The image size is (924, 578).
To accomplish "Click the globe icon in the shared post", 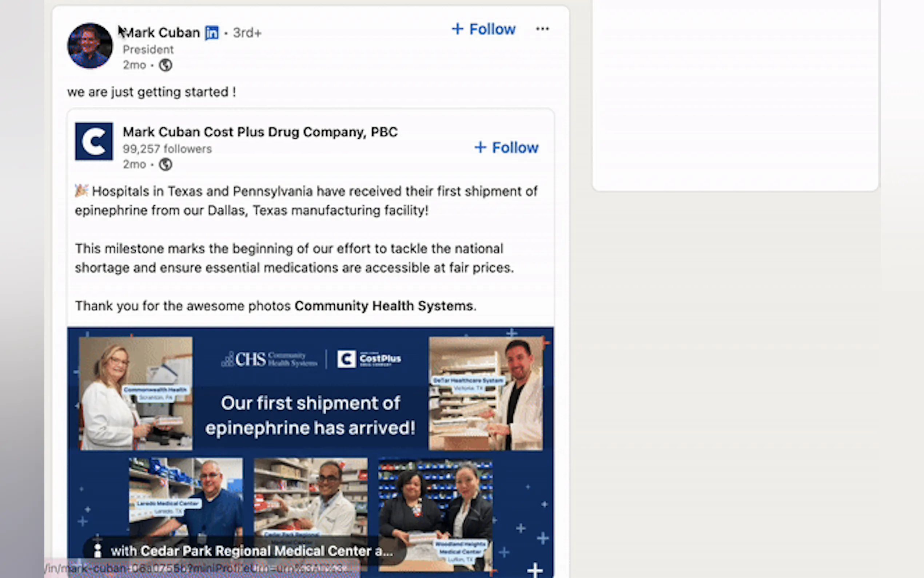I will coord(166,165).
